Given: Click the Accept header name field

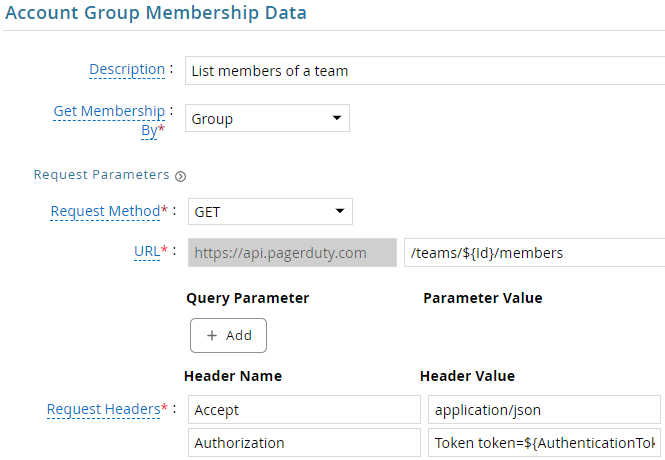Looking at the screenshot, I should tap(304, 410).
